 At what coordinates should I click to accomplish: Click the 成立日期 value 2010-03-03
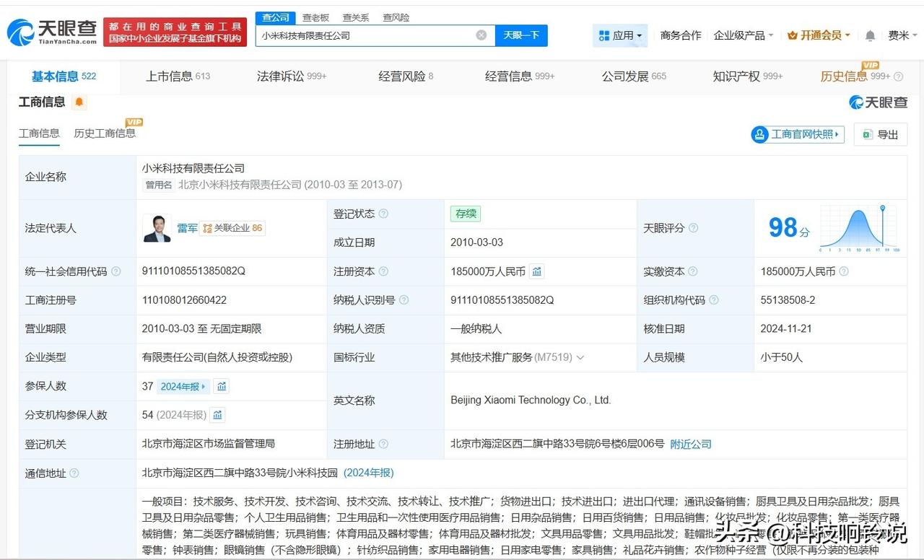click(476, 242)
